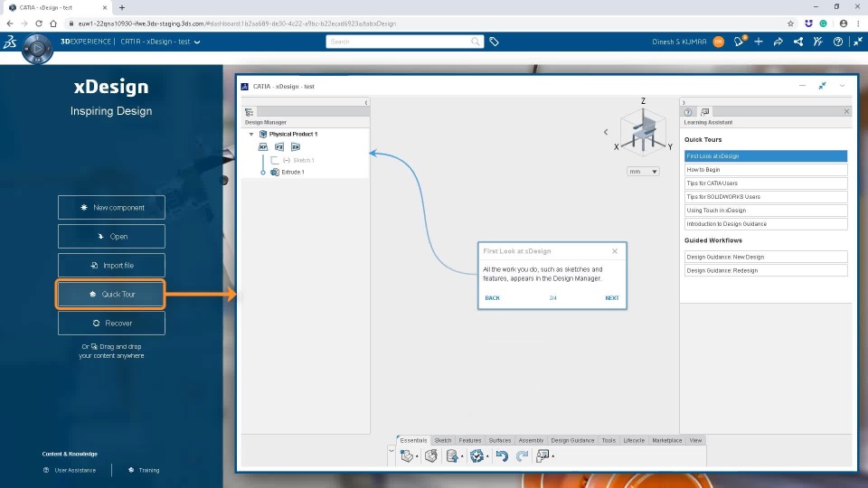This screenshot has width=868, height=488.
Task: Click the Physical Product 1 node
Action: point(293,134)
